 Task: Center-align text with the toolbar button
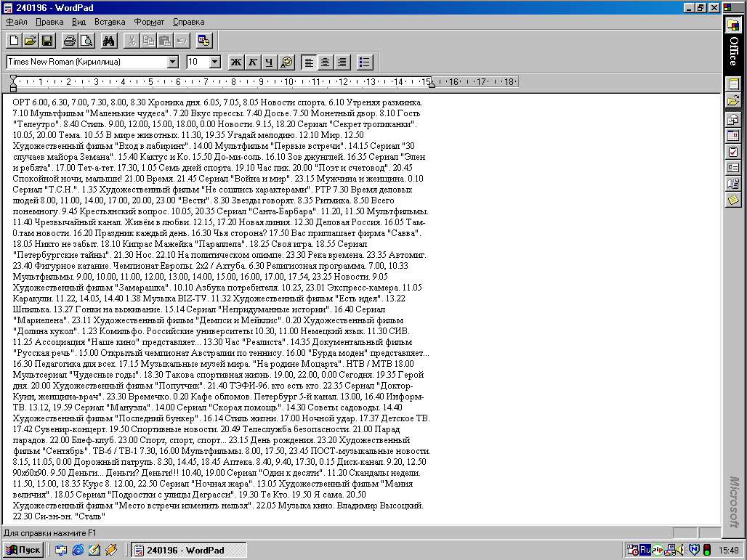coord(326,62)
